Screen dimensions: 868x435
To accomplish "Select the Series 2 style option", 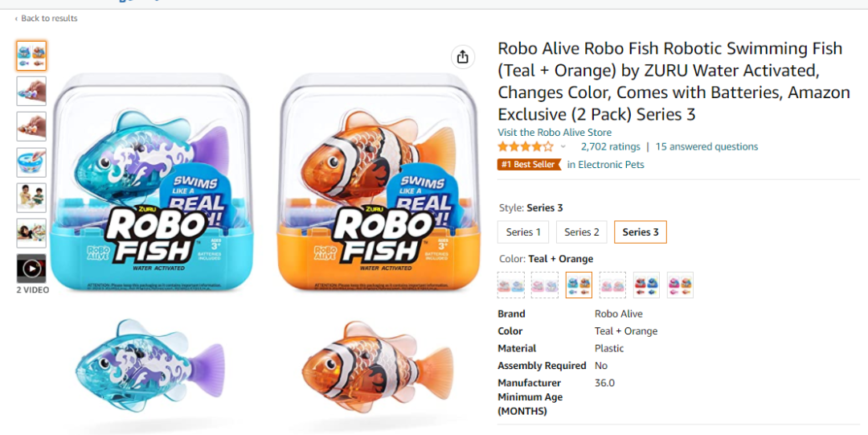I will 582,232.
